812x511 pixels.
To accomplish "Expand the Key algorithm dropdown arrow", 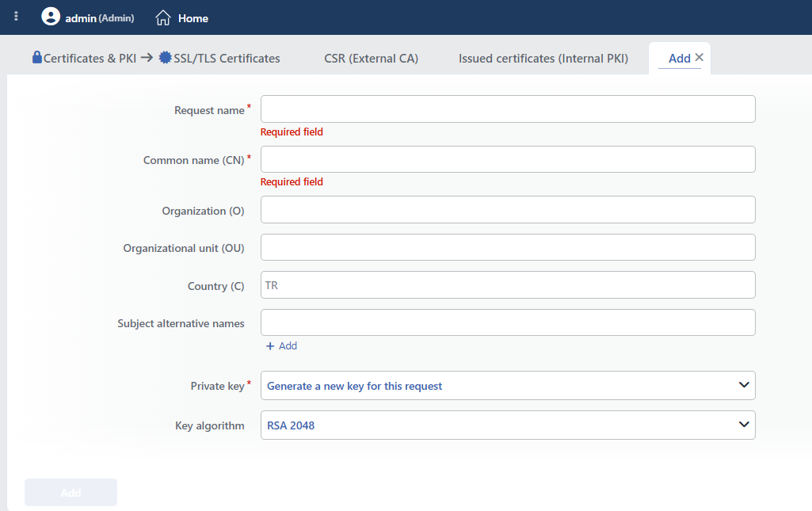I will point(744,425).
